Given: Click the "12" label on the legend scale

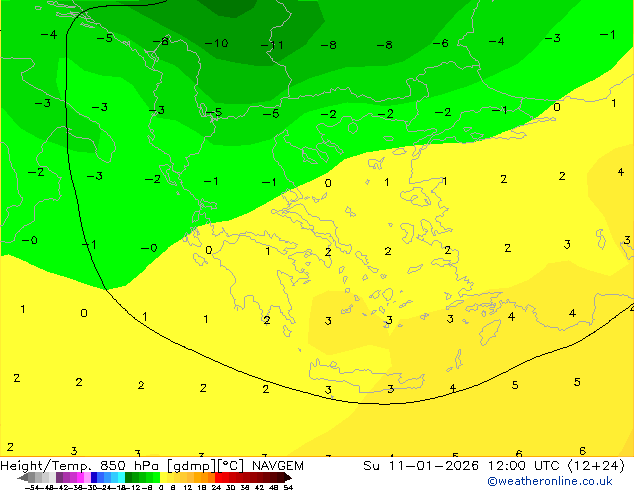Looking at the screenshot, I should pos(188,488).
